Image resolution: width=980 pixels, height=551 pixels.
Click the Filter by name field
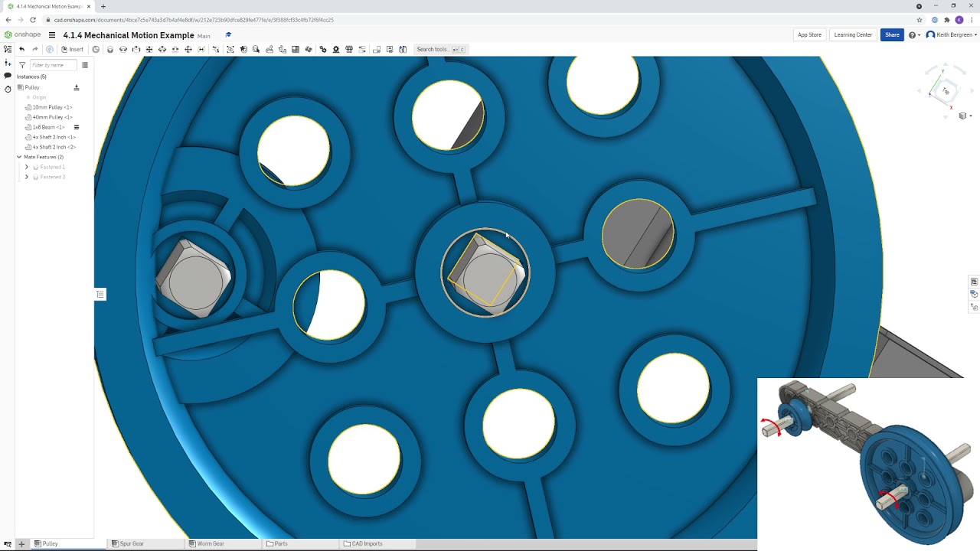tap(54, 65)
